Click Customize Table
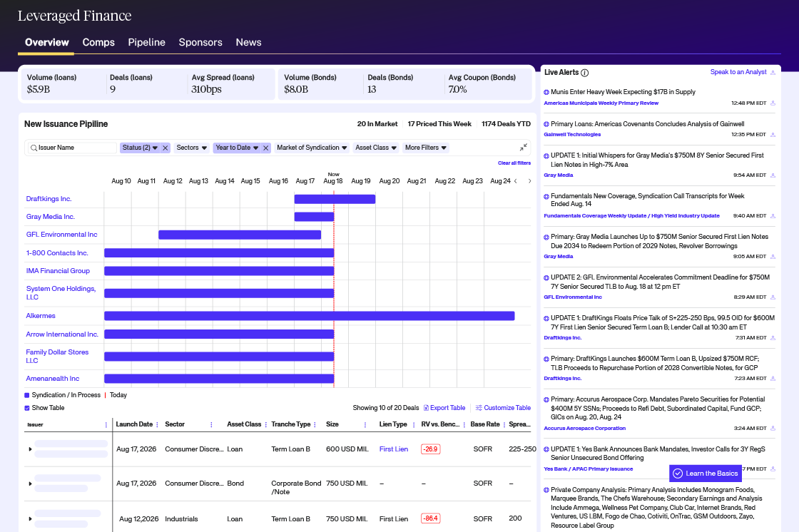 [x=503, y=408]
